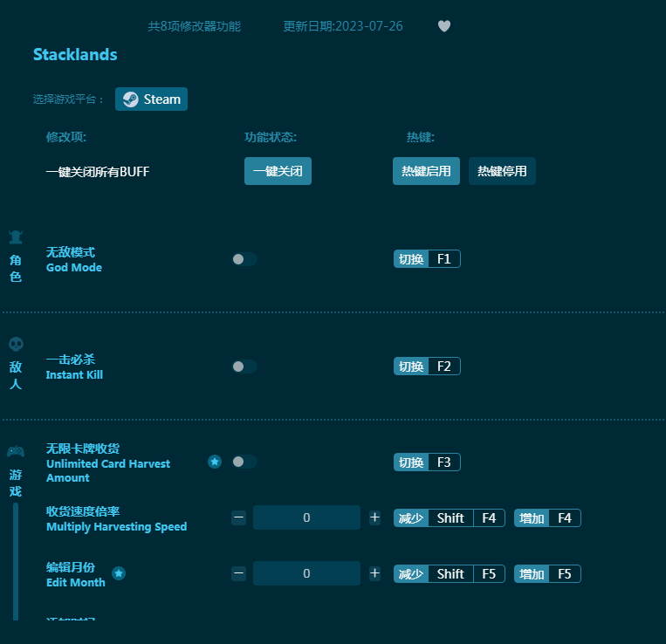Viewport: 666px width, 644px height.
Task: Click the skull enemy category icon
Action: tap(16, 345)
